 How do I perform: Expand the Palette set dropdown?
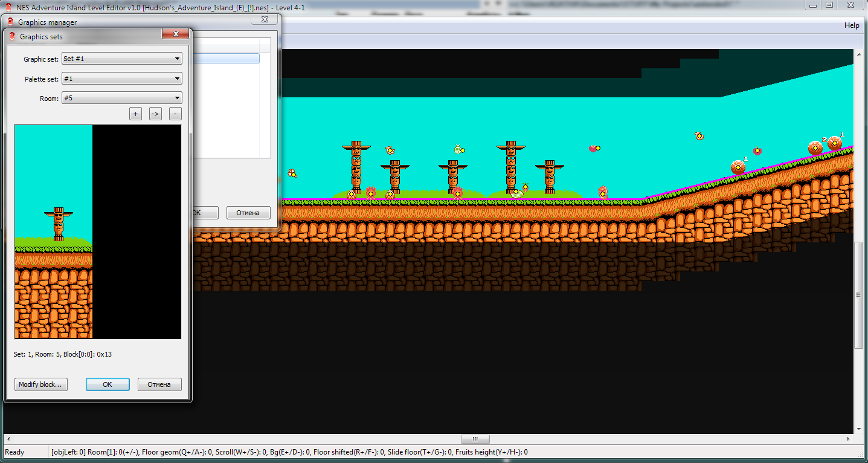[122, 79]
